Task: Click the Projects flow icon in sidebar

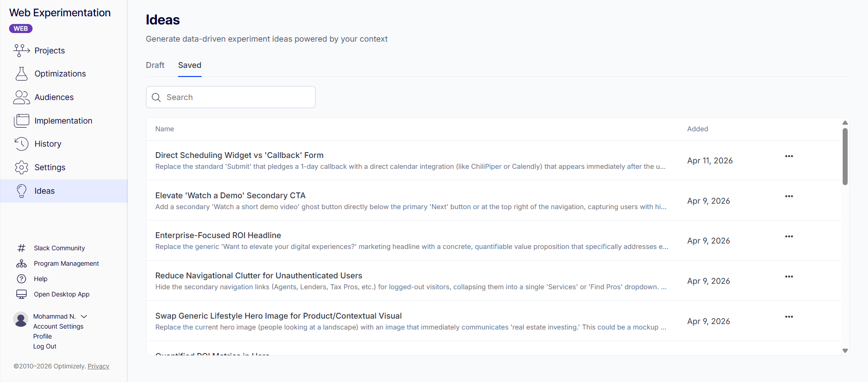Action: (21, 50)
